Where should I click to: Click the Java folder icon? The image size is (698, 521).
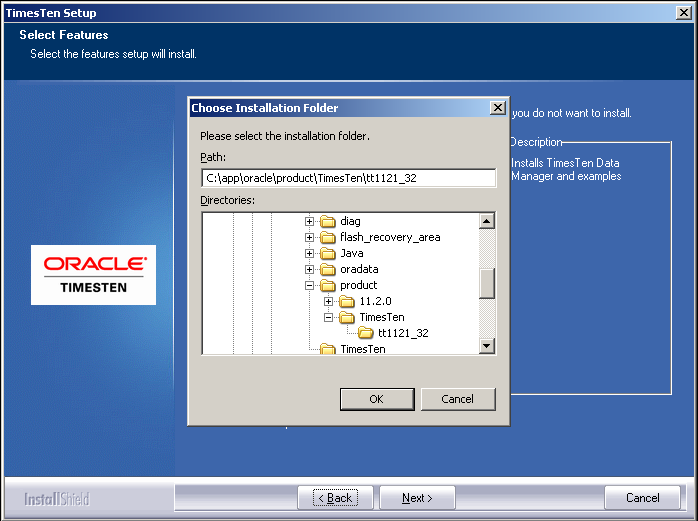(x=328, y=253)
